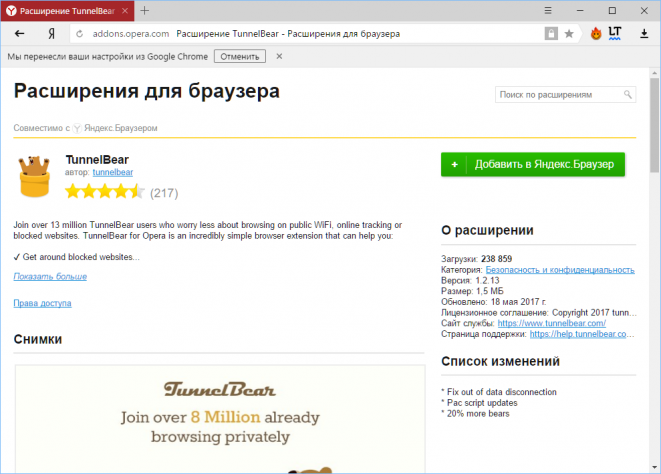Viewport: 661px width, 474px height.
Task: Click the Яндекс.Браузером compatibility icon
Action: pos(77,128)
